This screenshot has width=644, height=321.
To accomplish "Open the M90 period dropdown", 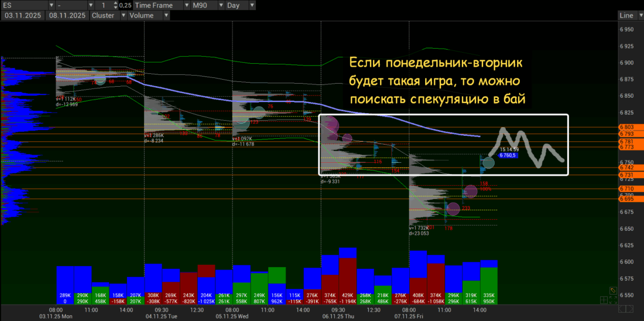I will (x=221, y=5).
